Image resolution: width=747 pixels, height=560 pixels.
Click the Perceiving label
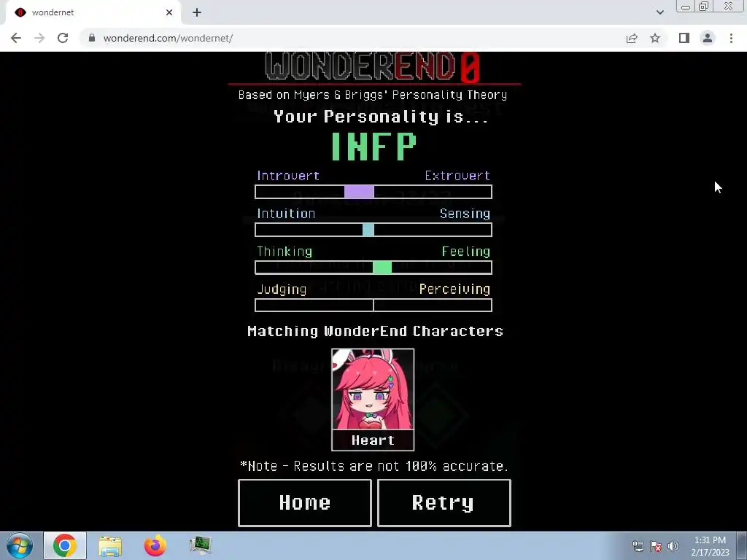coord(455,289)
